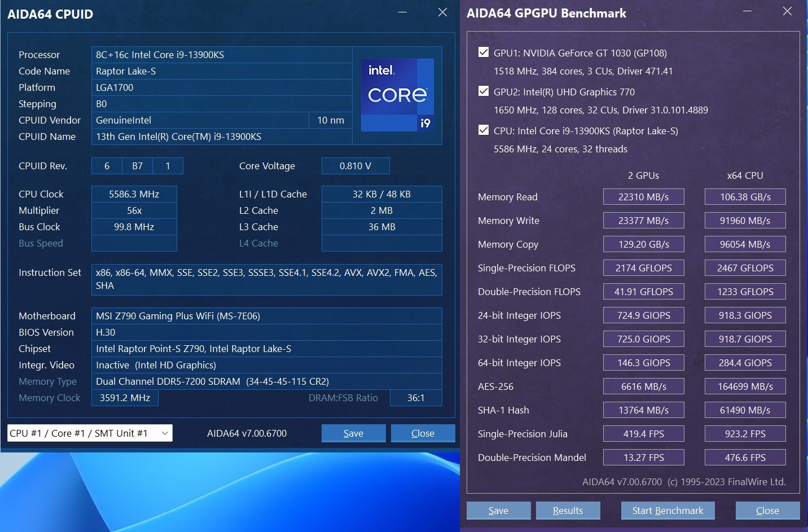The width and height of the screenshot is (808, 532).
Task: Close the CPUID window with the X icon
Action: click(442, 12)
